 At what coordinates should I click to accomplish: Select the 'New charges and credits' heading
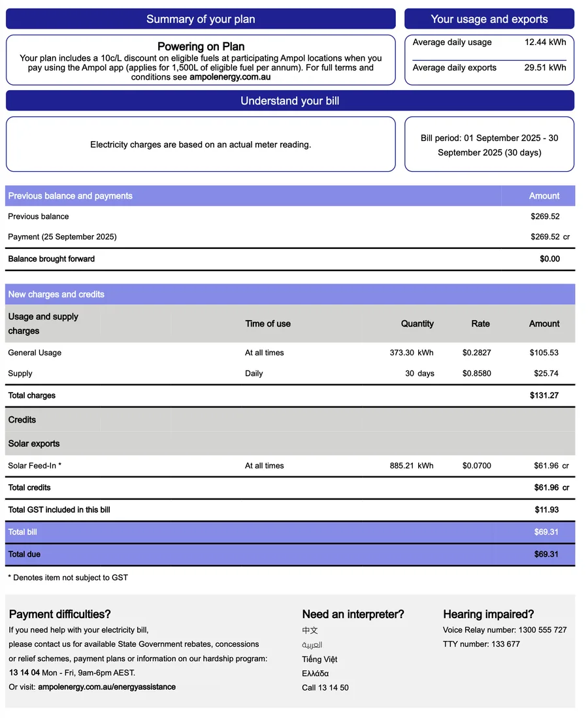point(56,294)
